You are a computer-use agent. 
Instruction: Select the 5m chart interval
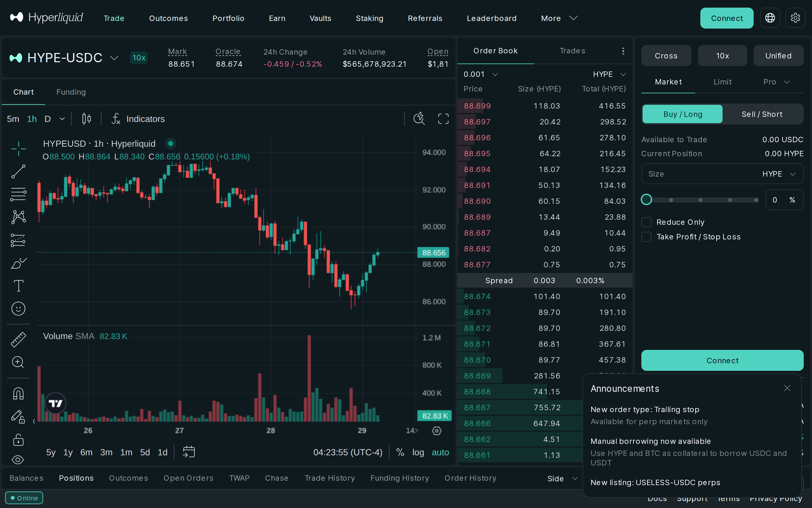coord(13,119)
